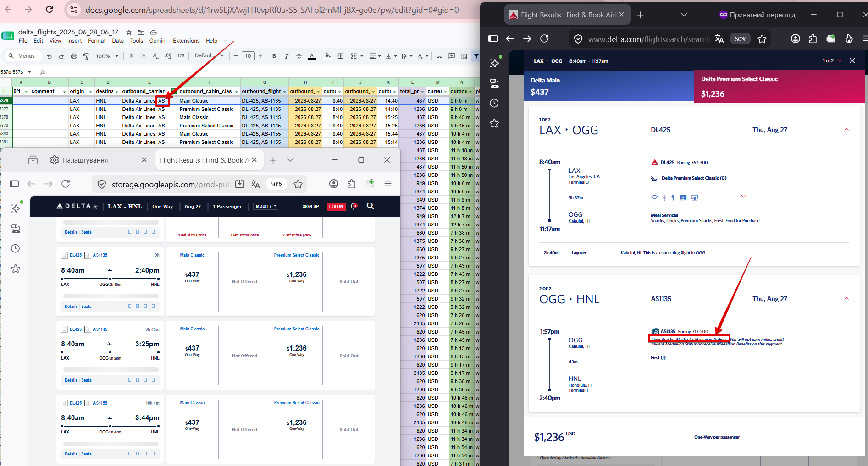Click MODIFY dropdown in Delta search header
The width and height of the screenshot is (868, 466).
(x=266, y=206)
